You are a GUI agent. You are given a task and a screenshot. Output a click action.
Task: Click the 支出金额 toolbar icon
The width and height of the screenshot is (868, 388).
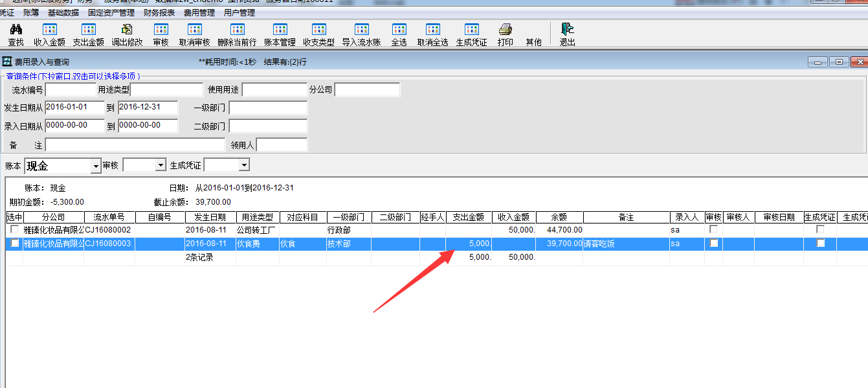click(x=88, y=30)
